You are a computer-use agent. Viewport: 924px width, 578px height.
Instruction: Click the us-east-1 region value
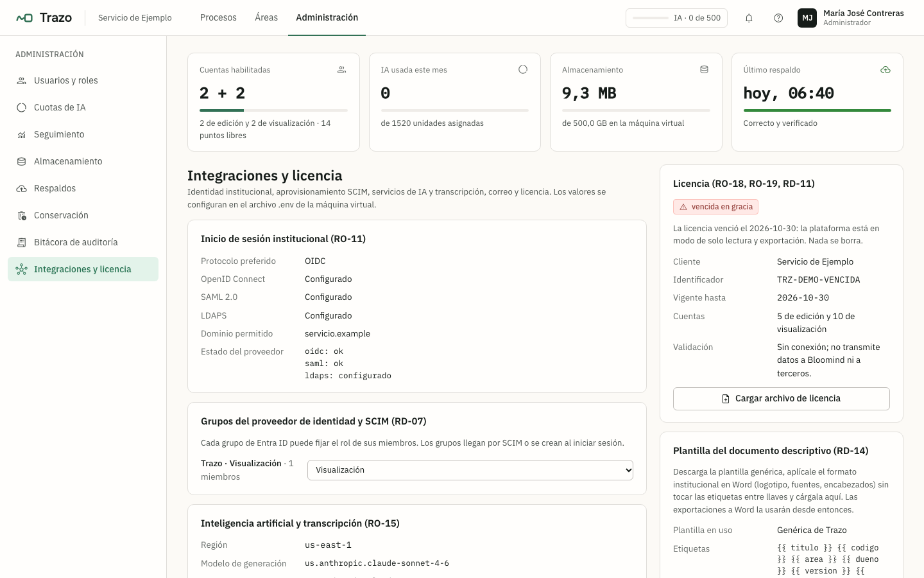tap(328, 545)
